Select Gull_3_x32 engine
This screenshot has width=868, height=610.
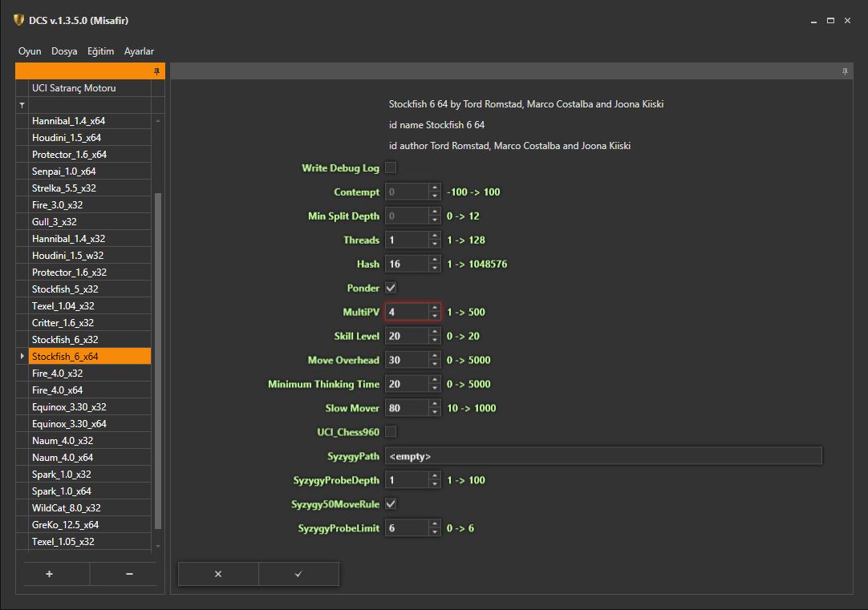click(x=90, y=222)
